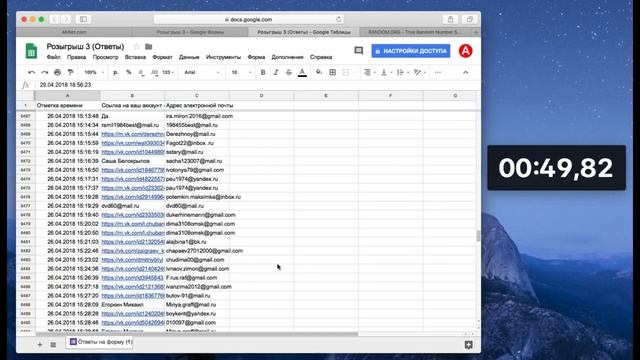The width and height of the screenshot is (640, 360).
Task: Select column D header
Action: click(261, 96)
